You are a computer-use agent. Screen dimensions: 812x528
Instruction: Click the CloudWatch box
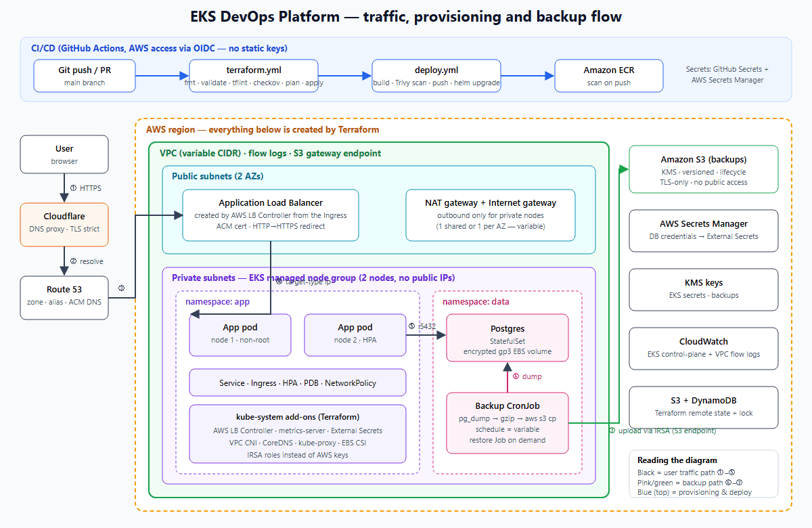click(704, 348)
